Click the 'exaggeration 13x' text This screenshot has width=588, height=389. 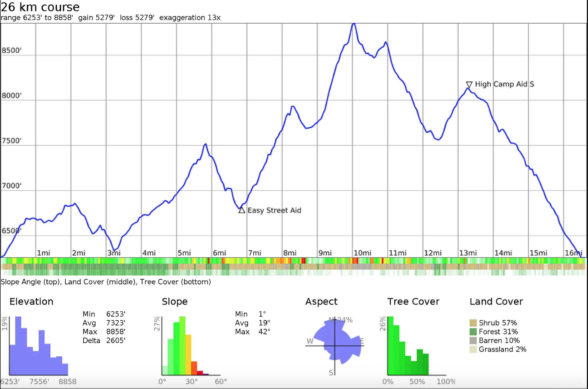(190, 18)
